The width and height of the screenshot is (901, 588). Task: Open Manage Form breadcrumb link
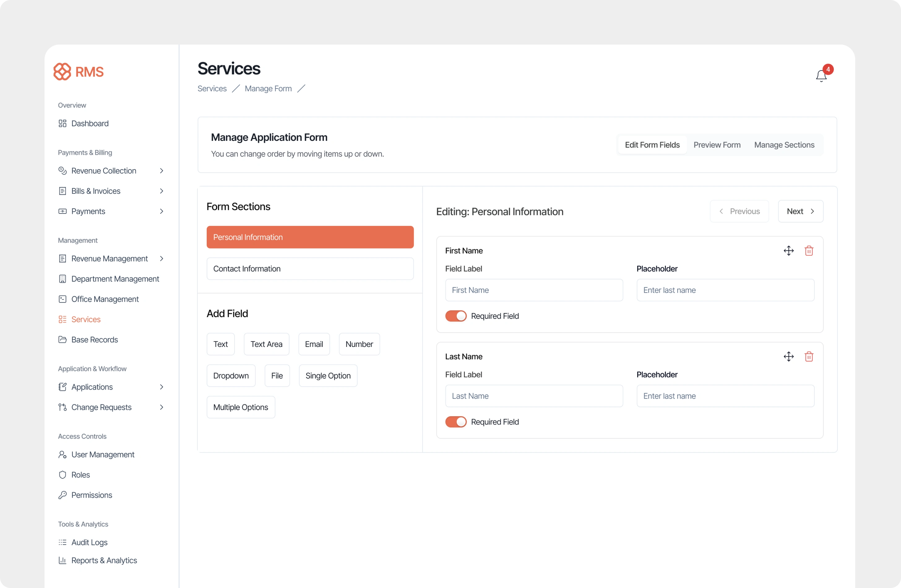tap(268, 89)
